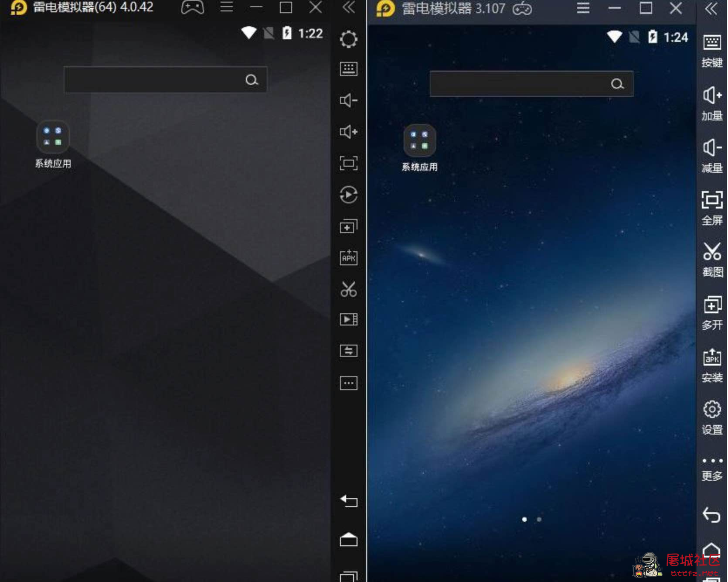Click WiFi status icon in left emulator
Image resolution: width=728 pixels, height=582 pixels.
click(x=248, y=33)
